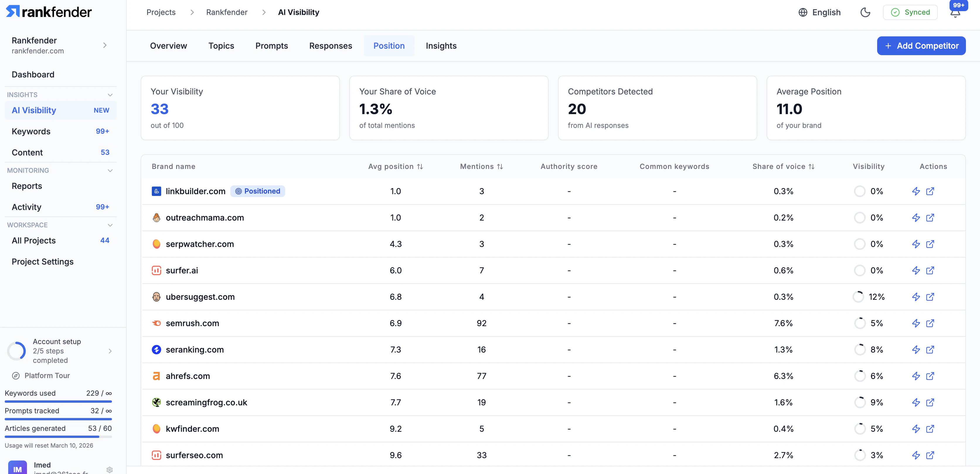This screenshot has height=474, width=980.
Task: Open the Platform Tour link
Action: pyautogui.click(x=47, y=375)
